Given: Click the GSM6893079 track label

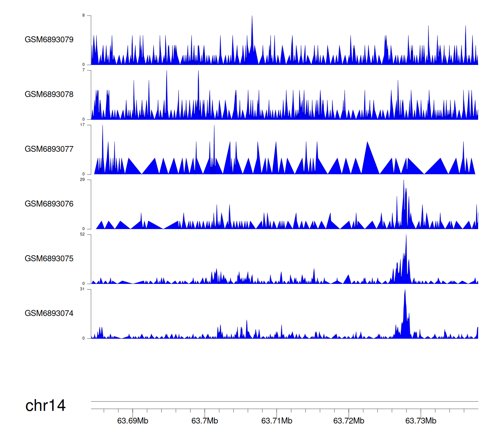Looking at the screenshot, I should tap(49, 40).
